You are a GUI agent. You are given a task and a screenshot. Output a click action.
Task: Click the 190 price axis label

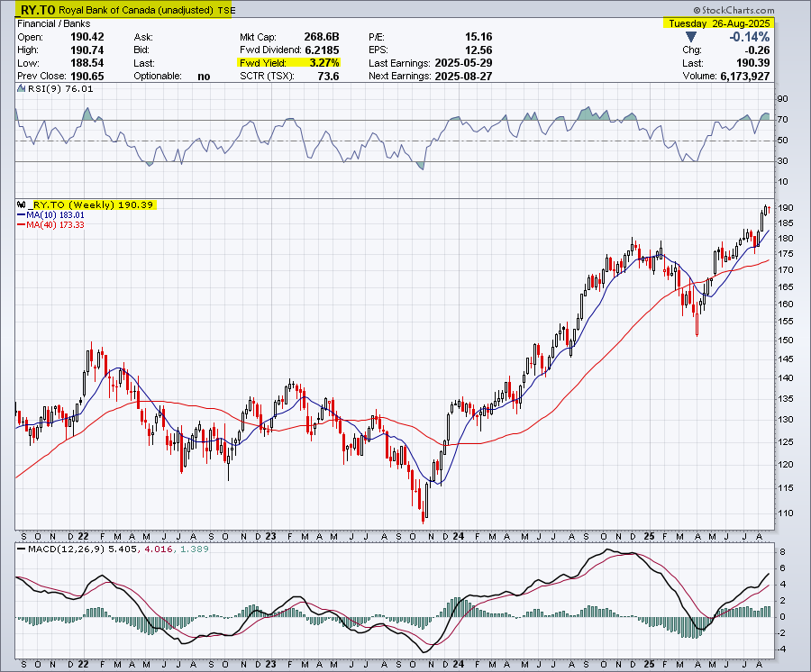click(786, 208)
